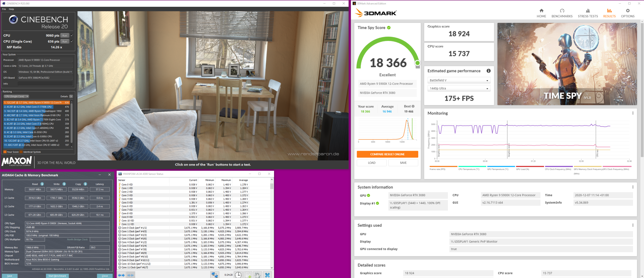
Task: Click the Details arrow button in Cinebench Ranking
Action: (71, 96)
